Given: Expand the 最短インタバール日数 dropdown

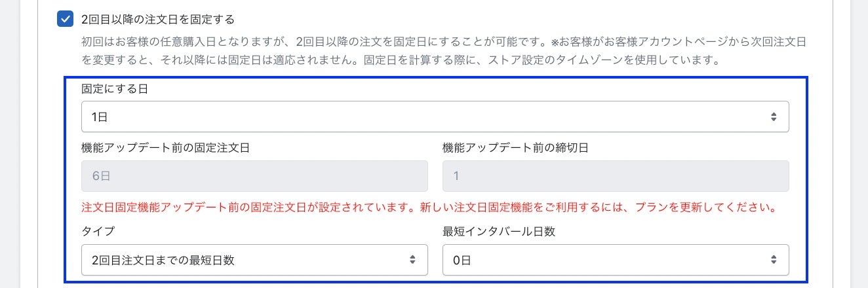Looking at the screenshot, I should click(x=616, y=260).
